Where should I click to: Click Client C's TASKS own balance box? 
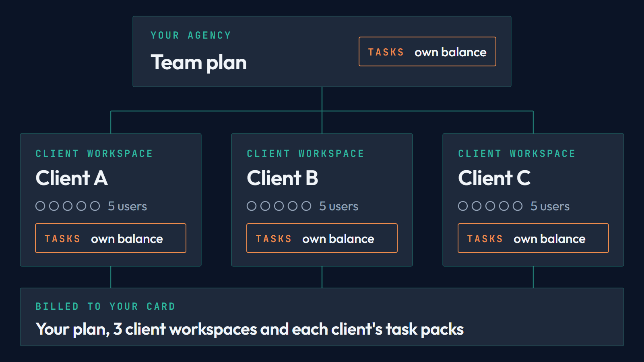point(533,238)
